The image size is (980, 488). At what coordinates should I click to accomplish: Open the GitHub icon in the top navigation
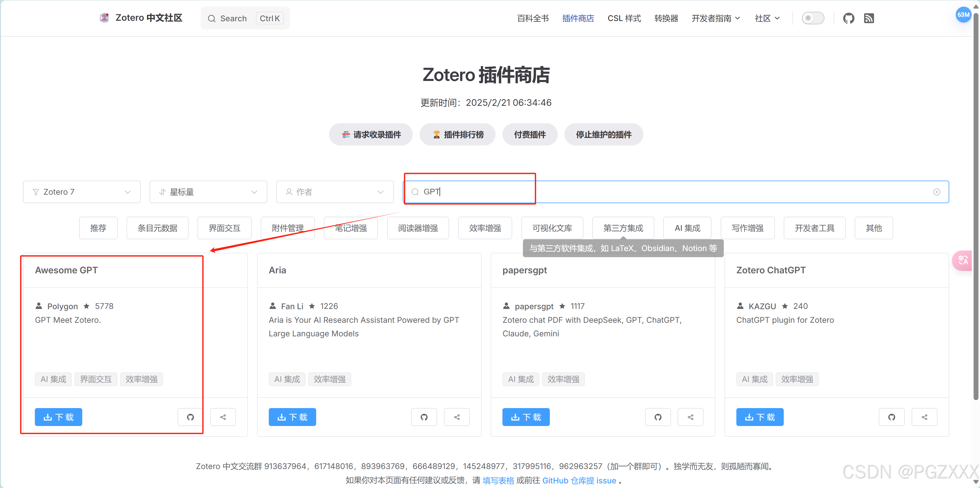[x=848, y=18]
